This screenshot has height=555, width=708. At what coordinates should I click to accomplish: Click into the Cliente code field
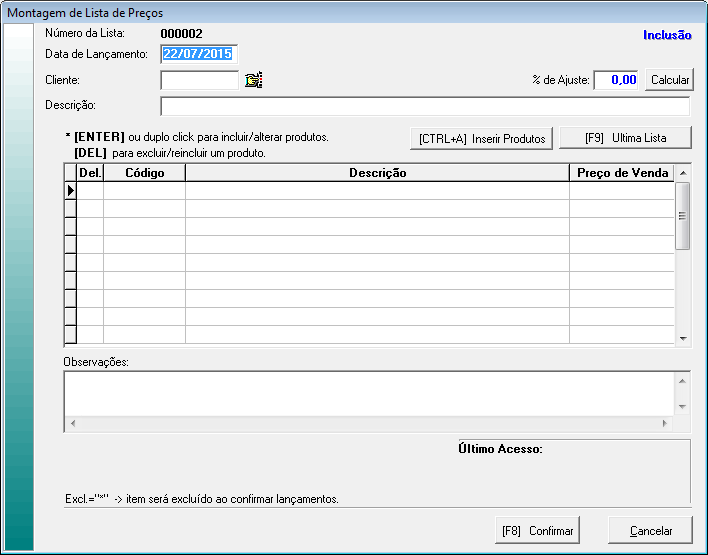[x=199, y=80]
